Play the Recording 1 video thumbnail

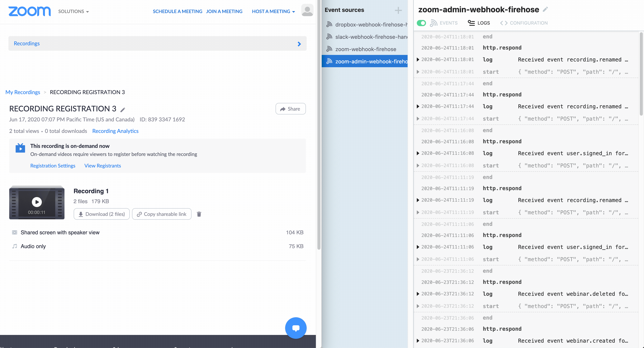click(37, 202)
